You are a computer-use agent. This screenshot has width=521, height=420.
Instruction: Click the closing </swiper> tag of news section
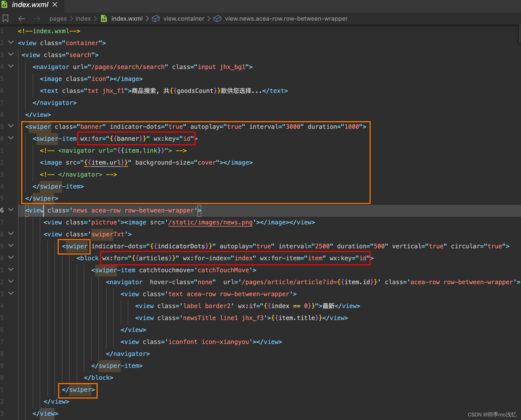pos(78,390)
